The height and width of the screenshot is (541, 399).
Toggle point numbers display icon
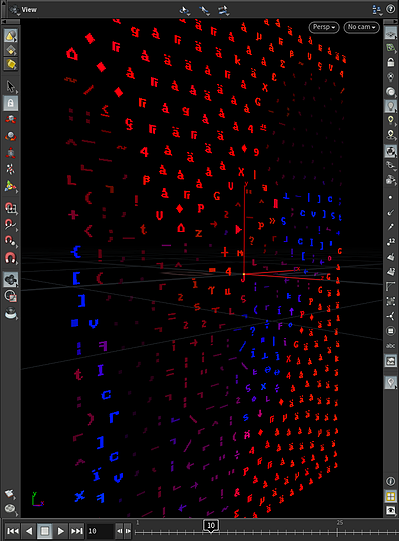point(390,242)
